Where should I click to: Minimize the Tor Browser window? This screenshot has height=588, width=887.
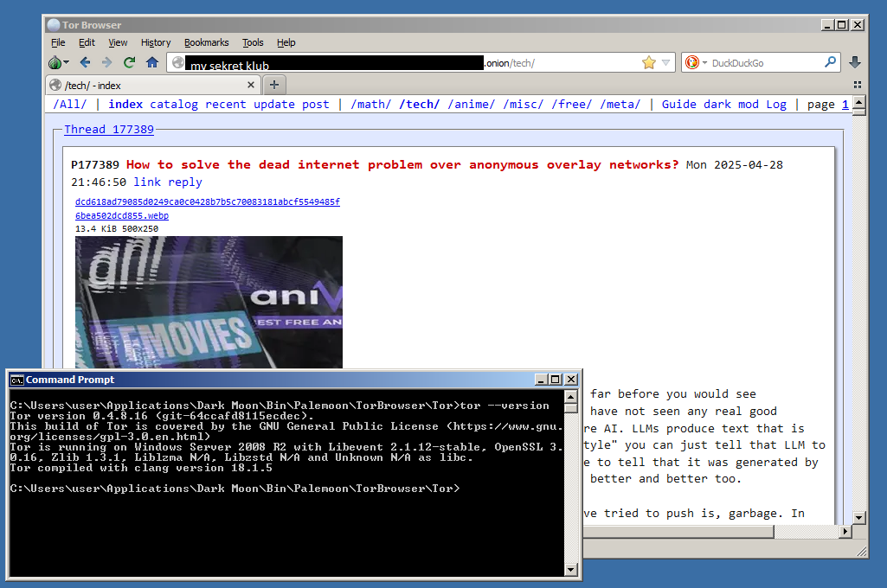827,25
